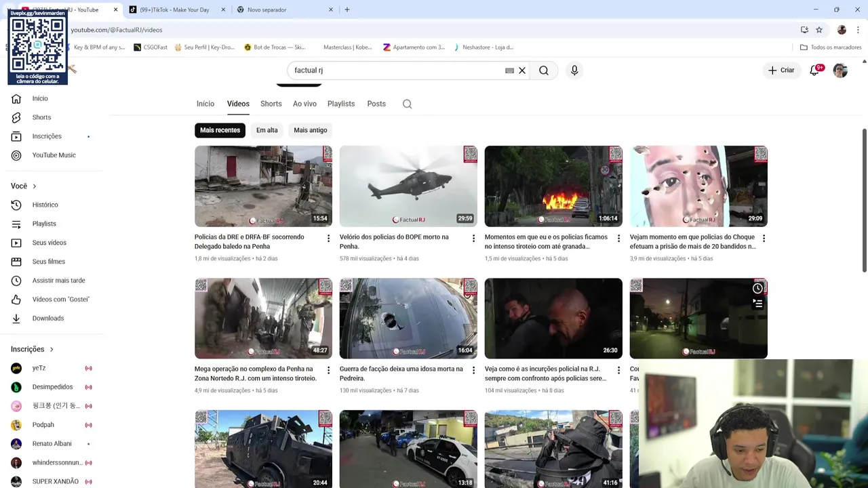This screenshot has height=488, width=868.
Task: Open the burning car thumbnail video
Action: tap(553, 186)
